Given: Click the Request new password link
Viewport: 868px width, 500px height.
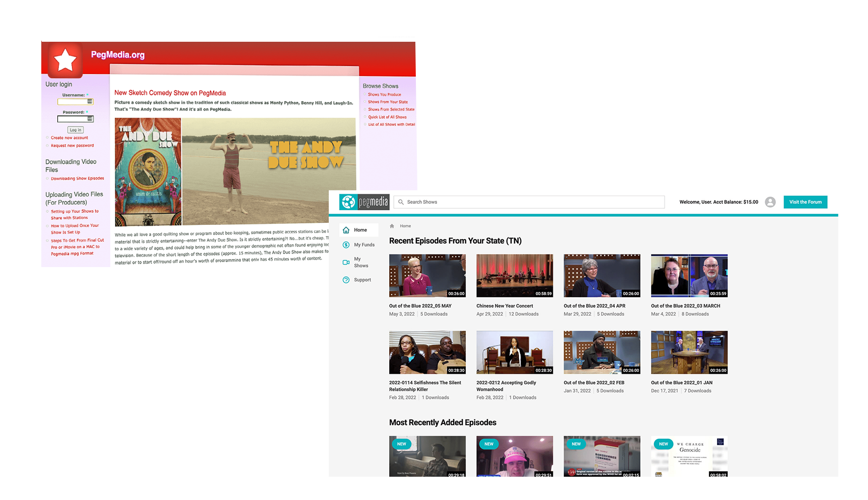Looking at the screenshot, I should (x=72, y=146).
